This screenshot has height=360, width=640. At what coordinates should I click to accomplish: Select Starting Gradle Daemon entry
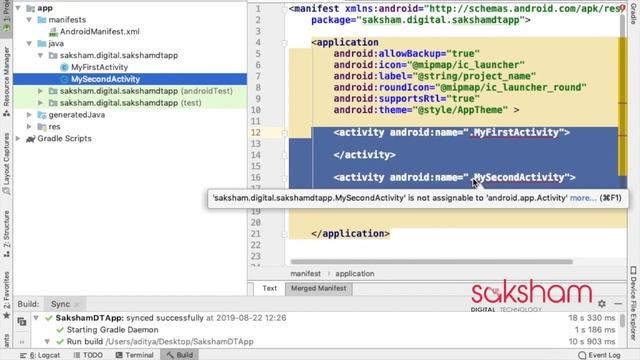[x=112, y=329]
